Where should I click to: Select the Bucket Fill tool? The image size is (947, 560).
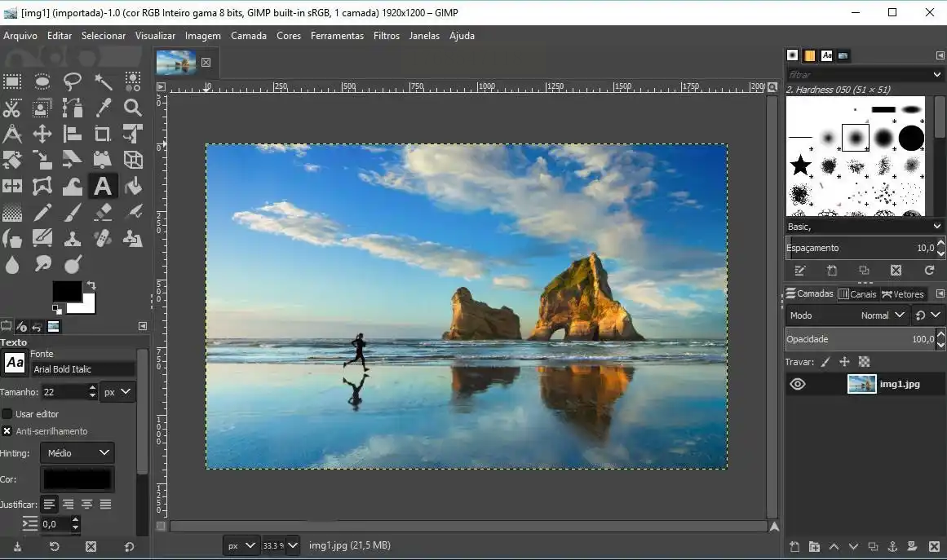click(133, 186)
